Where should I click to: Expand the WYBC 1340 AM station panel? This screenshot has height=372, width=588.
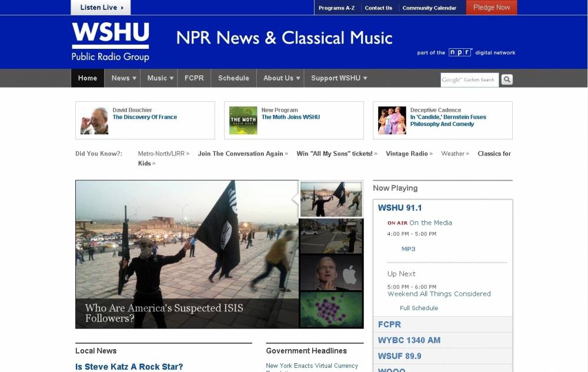pyautogui.click(x=443, y=340)
